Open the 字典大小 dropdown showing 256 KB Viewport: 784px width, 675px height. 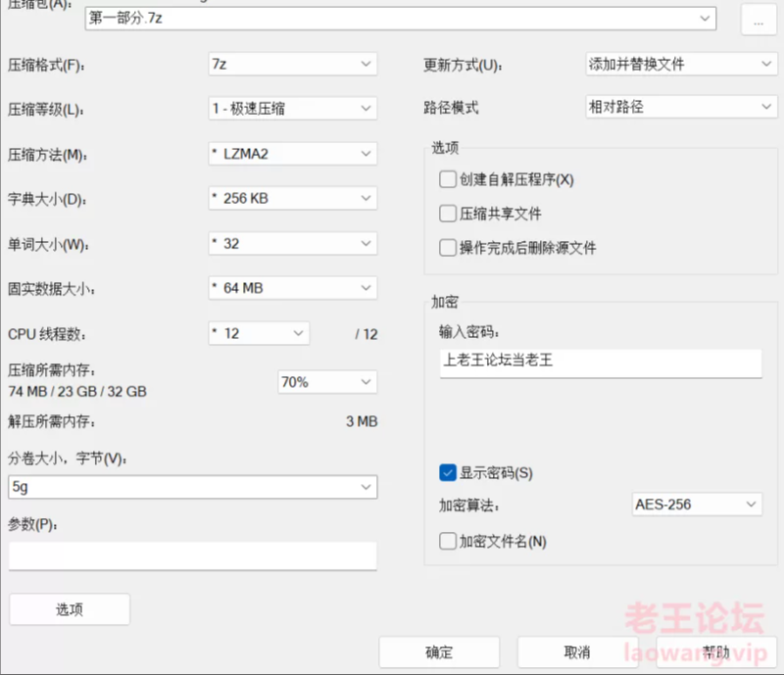tap(292, 199)
